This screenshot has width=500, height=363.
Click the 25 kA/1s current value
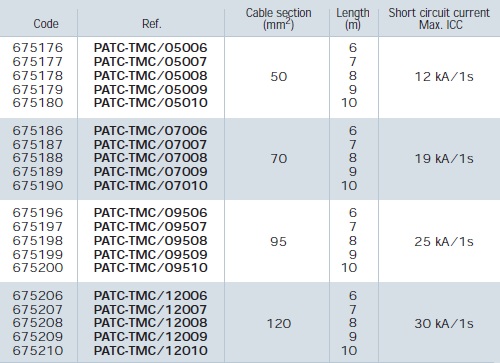pyautogui.click(x=444, y=242)
